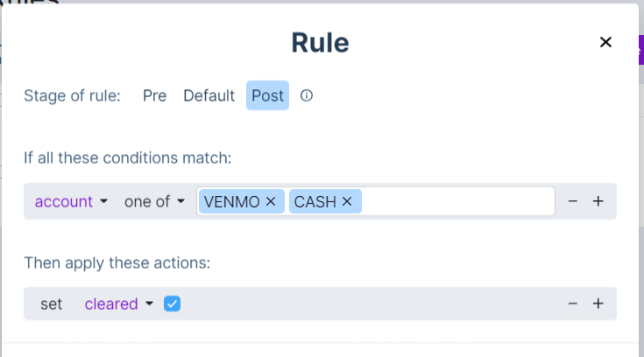This screenshot has width=644, height=357.
Task: Remove CASH from the account list
Action: click(x=346, y=201)
